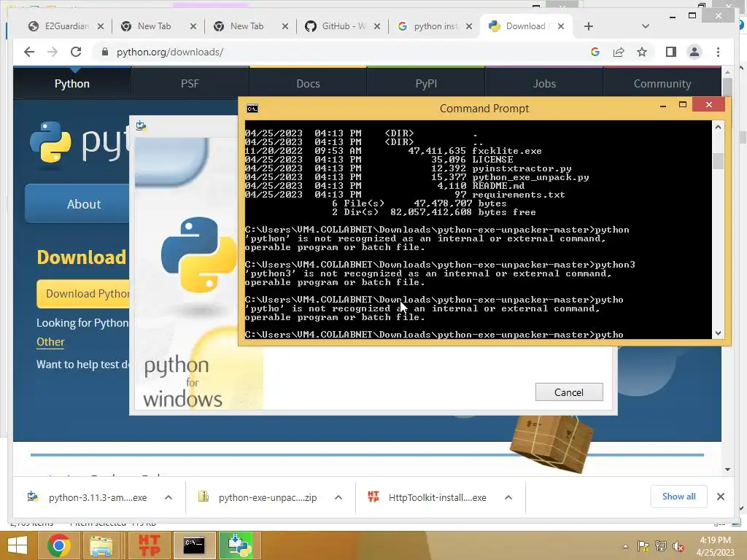
Task: Click the muted volume tray icon
Action: click(x=678, y=546)
